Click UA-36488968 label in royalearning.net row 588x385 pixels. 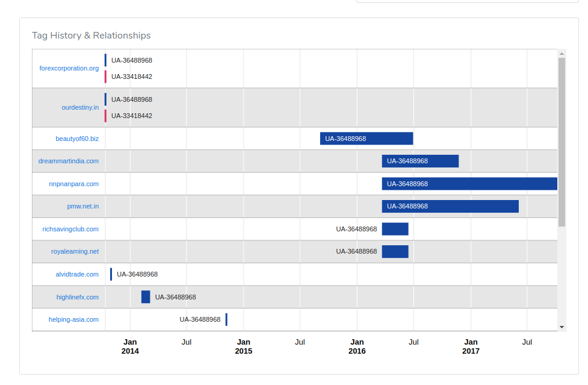pyautogui.click(x=356, y=251)
